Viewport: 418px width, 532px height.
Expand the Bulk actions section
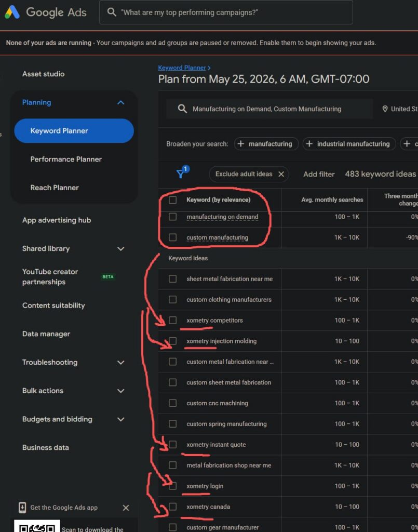click(x=120, y=391)
